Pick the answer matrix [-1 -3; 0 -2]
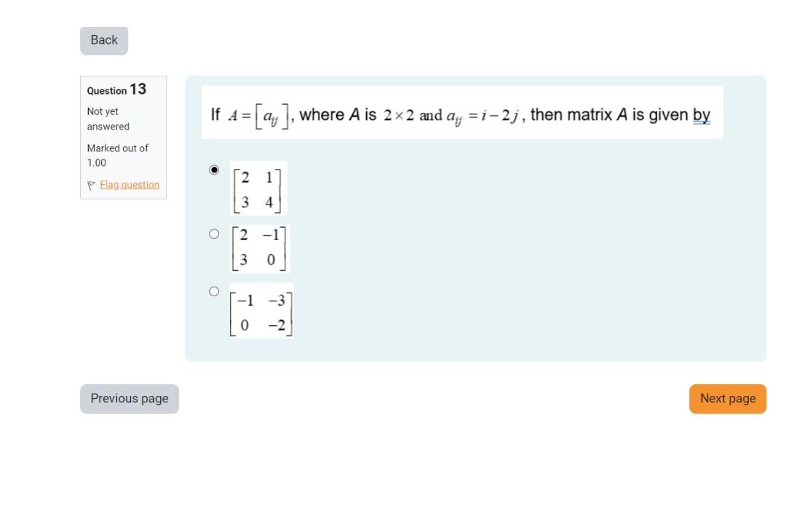Viewport: 786px width, 532px height. click(x=215, y=291)
